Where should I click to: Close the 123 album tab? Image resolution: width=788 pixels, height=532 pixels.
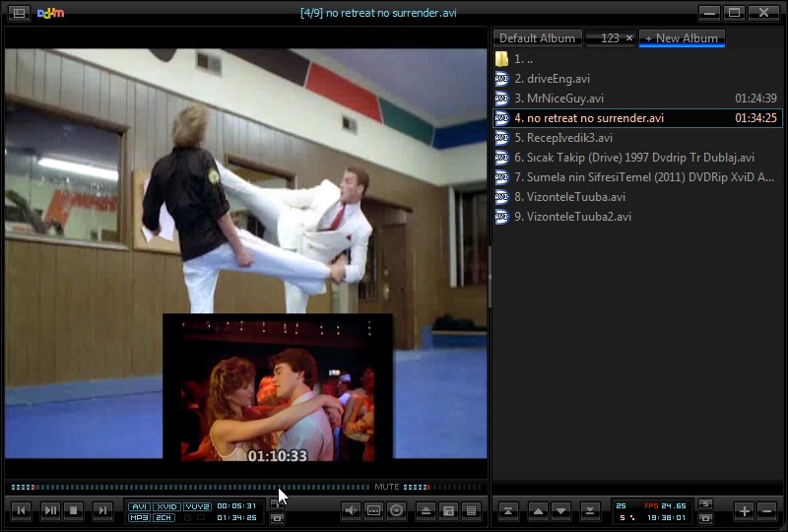[x=629, y=38]
